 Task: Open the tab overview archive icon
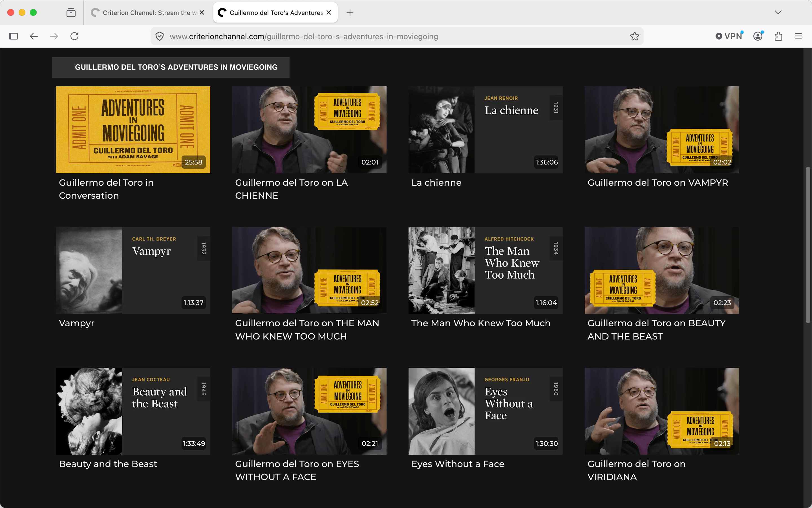coord(71,13)
